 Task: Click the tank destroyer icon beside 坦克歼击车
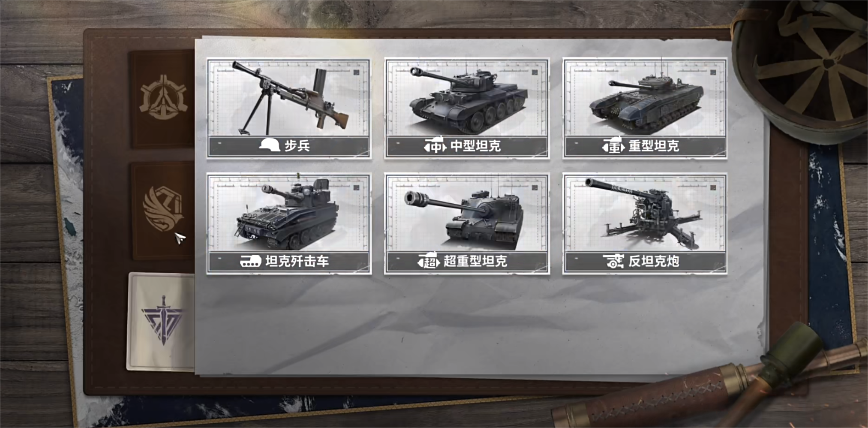(x=250, y=261)
